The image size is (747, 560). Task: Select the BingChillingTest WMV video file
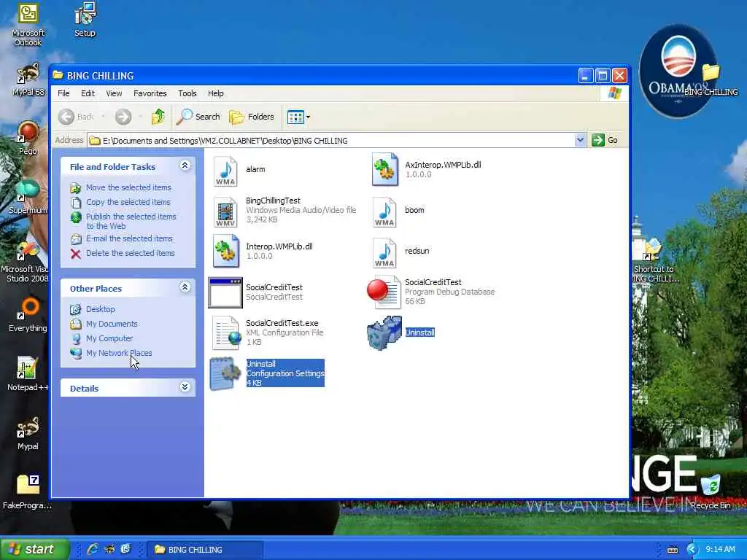point(225,212)
